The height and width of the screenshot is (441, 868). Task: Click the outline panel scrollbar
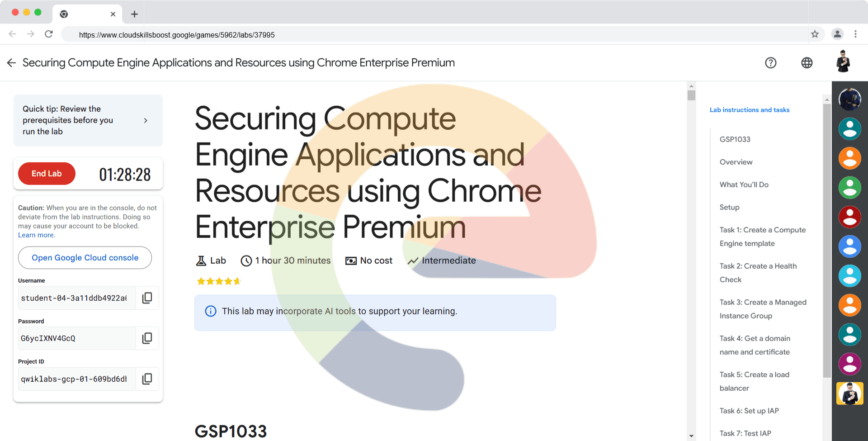827,241
